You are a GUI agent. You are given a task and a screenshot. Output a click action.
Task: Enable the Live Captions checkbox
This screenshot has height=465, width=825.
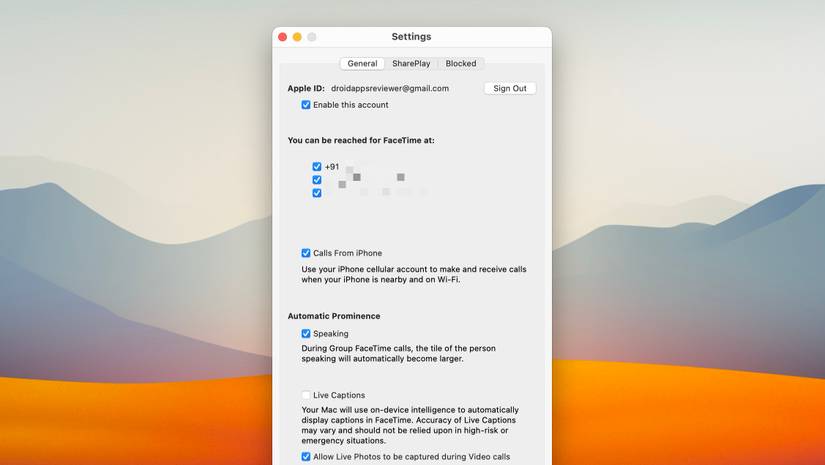tap(306, 395)
